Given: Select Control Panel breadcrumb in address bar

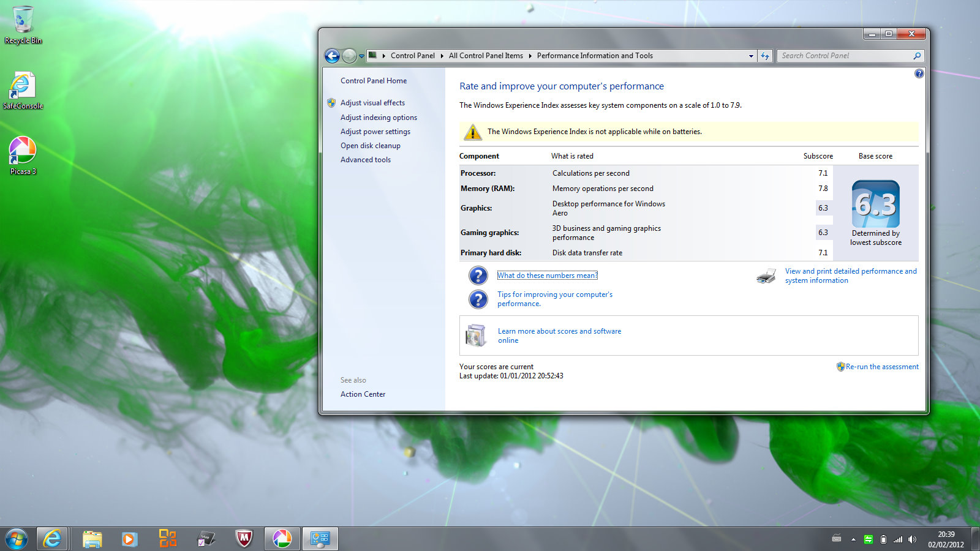Looking at the screenshot, I should point(413,56).
